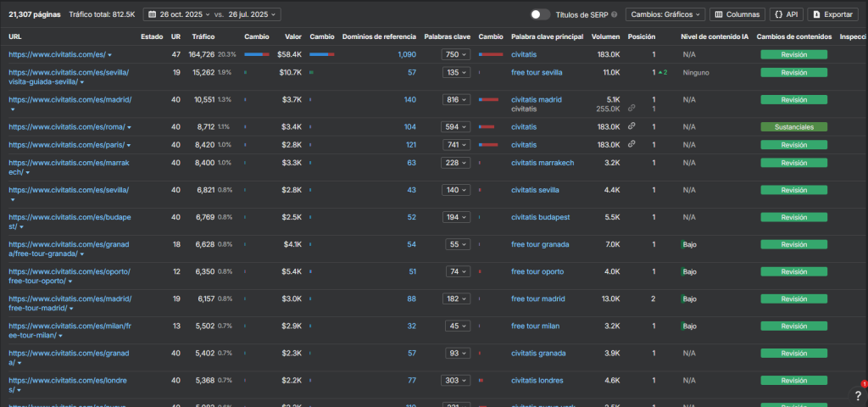Click the link icon in the madrid row
The height and width of the screenshot is (407, 868).
point(632,109)
